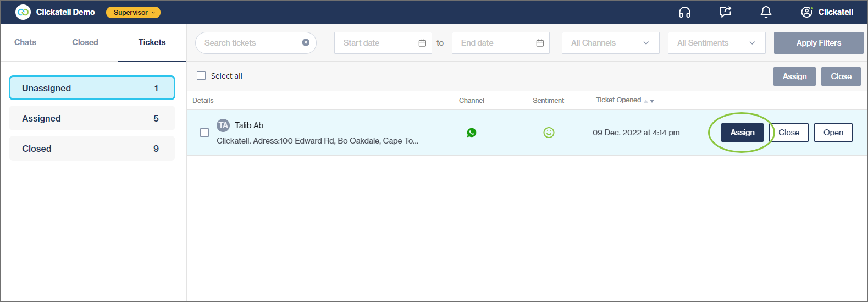Click the Clickatell Demo logo
868x302 pixels.
(x=23, y=12)
